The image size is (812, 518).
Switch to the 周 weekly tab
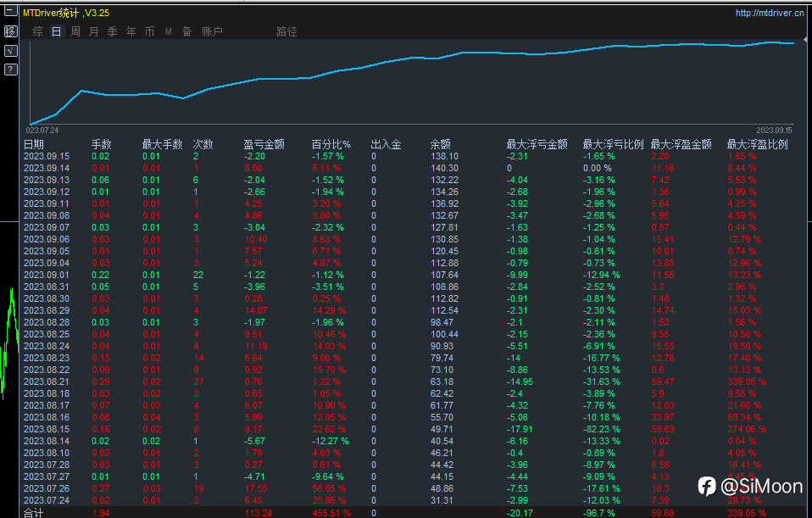tap(75, 31)
